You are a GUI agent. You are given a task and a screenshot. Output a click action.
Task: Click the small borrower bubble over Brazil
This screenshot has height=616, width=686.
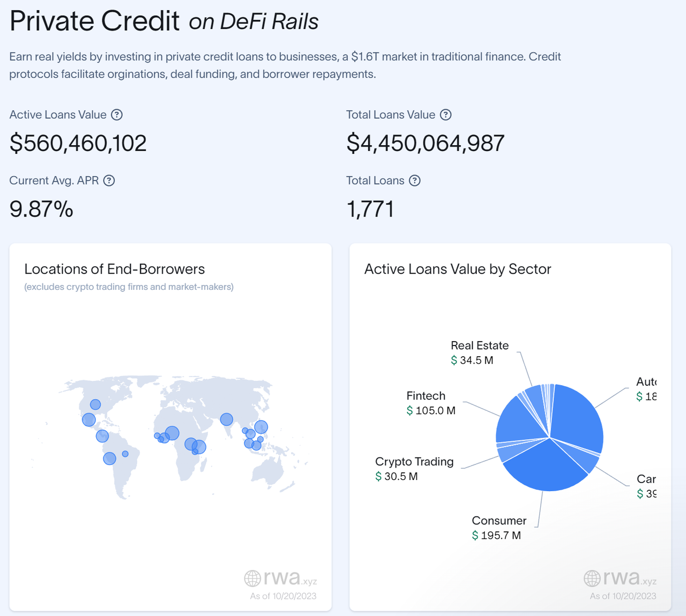[x=125, y=454]
